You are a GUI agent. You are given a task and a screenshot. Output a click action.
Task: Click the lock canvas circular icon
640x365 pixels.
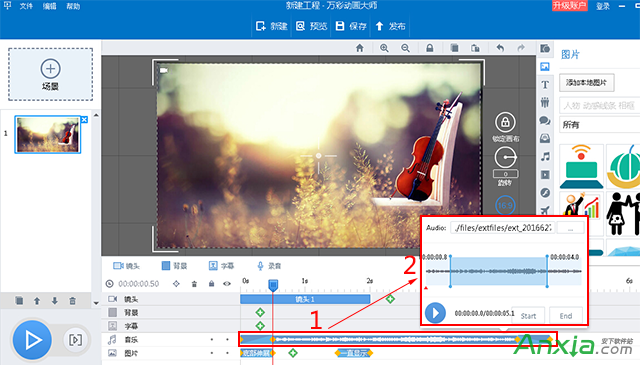tap(505, 122)
